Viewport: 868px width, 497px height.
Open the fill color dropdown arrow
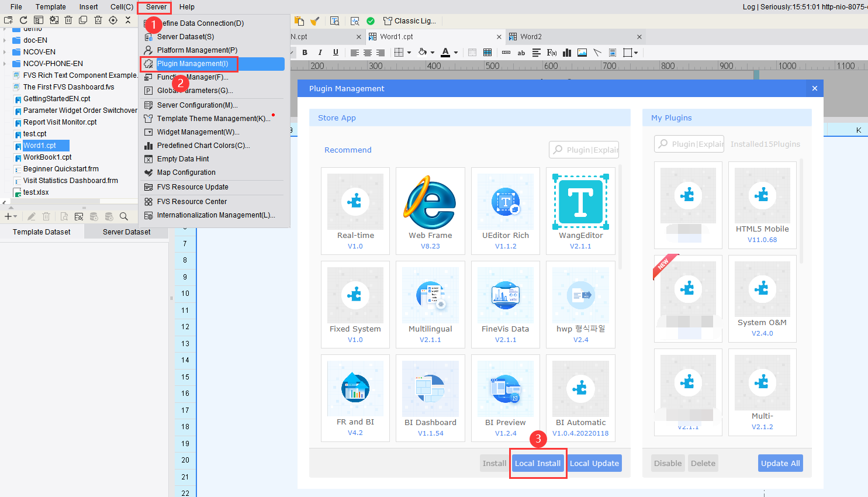(433, 53)
